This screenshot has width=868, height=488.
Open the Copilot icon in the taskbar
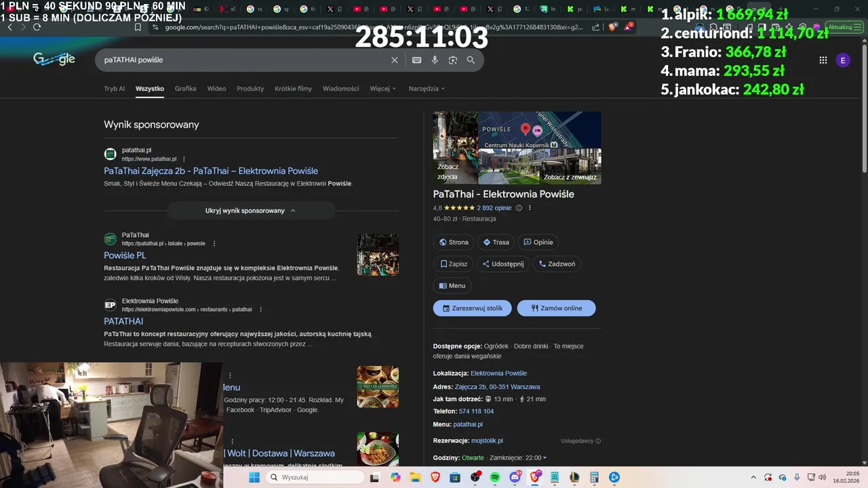395,477
